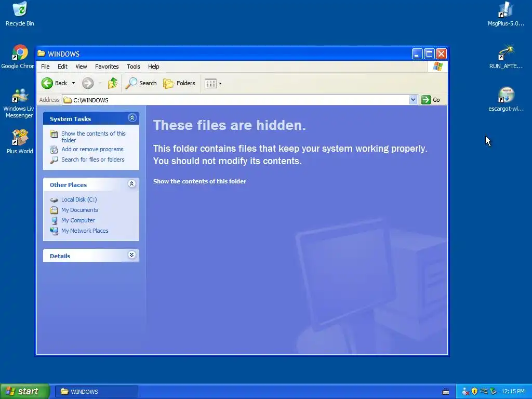532x399 pixels.
Task: Select the RUN_AFTE... desktop shortcut
Action: (506, 57)
